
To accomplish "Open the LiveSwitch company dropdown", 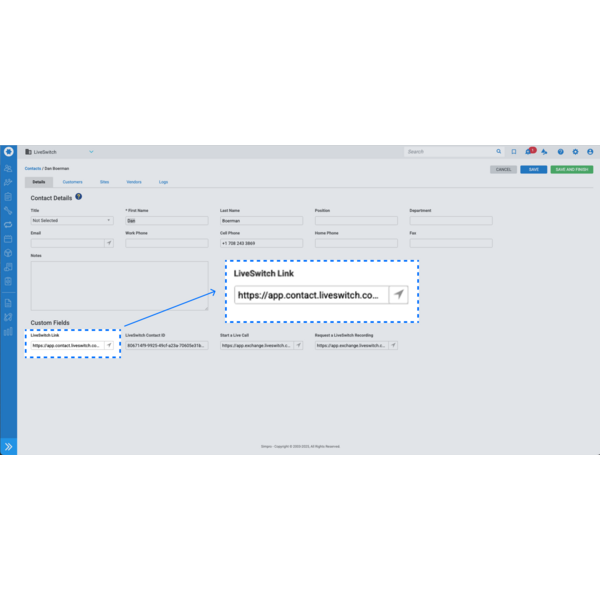I will (x=59, y=152).
